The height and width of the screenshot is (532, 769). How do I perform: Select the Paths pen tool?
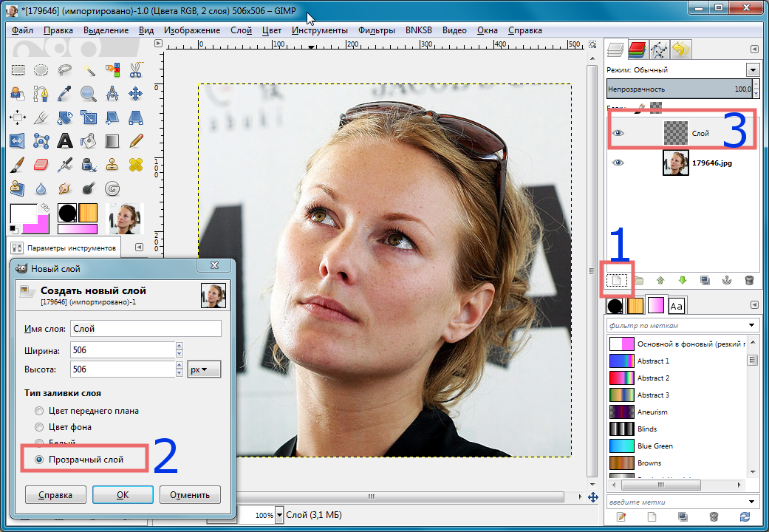point(41,93)
